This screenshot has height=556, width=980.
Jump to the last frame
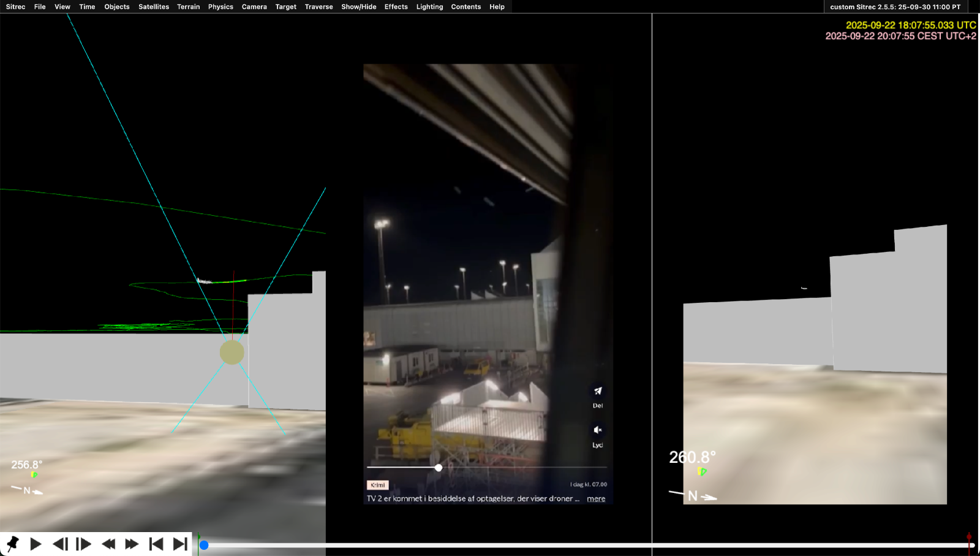pyautogui.click(x=180, y=544)
